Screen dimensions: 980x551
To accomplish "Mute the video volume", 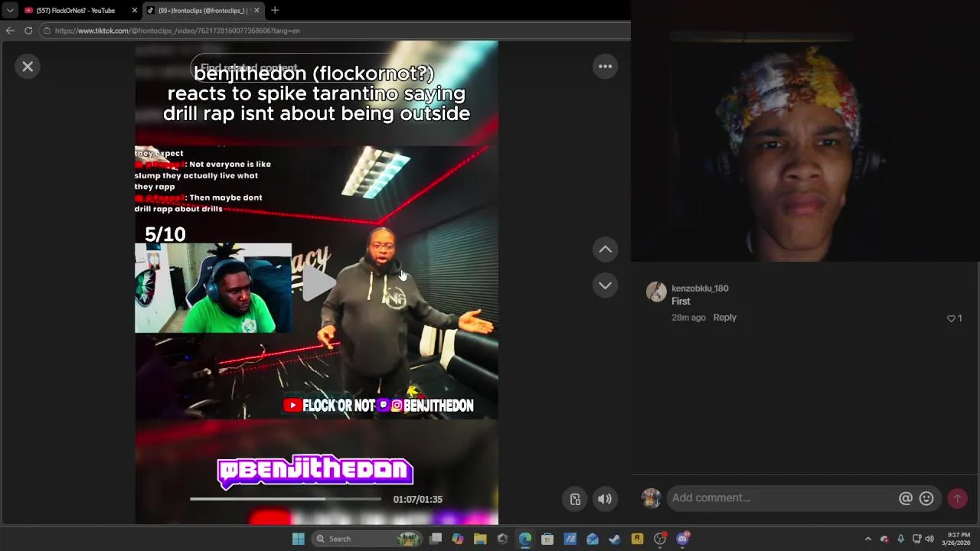I will coord(605,500).
